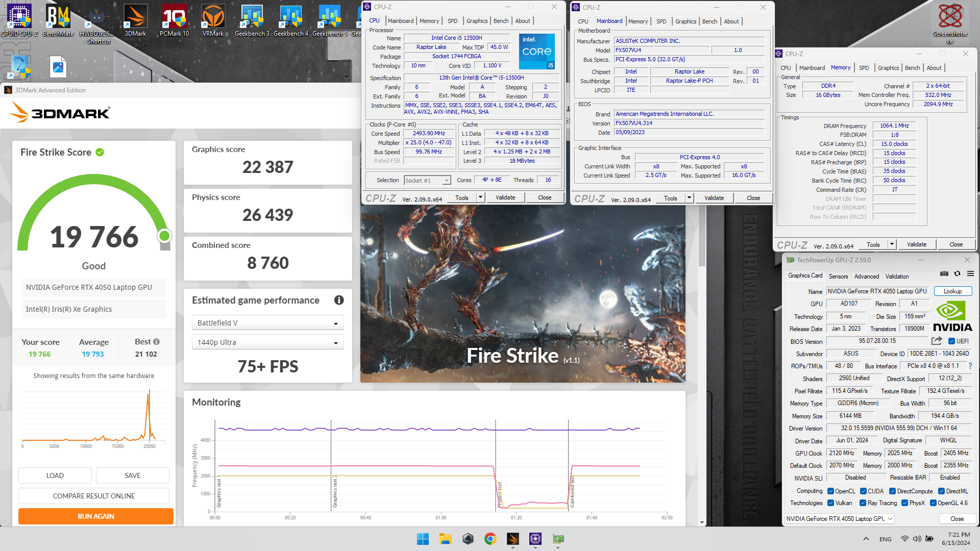Viewport: 980px width, 551px height.
Task: Open File Explorer from the taskbar
Action: 446,539
